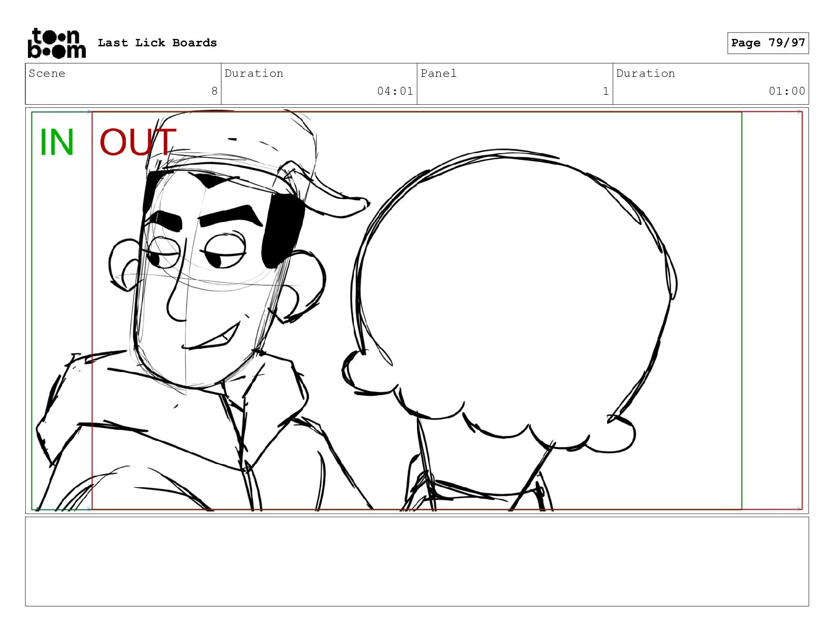Click the green 'IN' camera label
834x644 pixels.
(x=56, y=142)
